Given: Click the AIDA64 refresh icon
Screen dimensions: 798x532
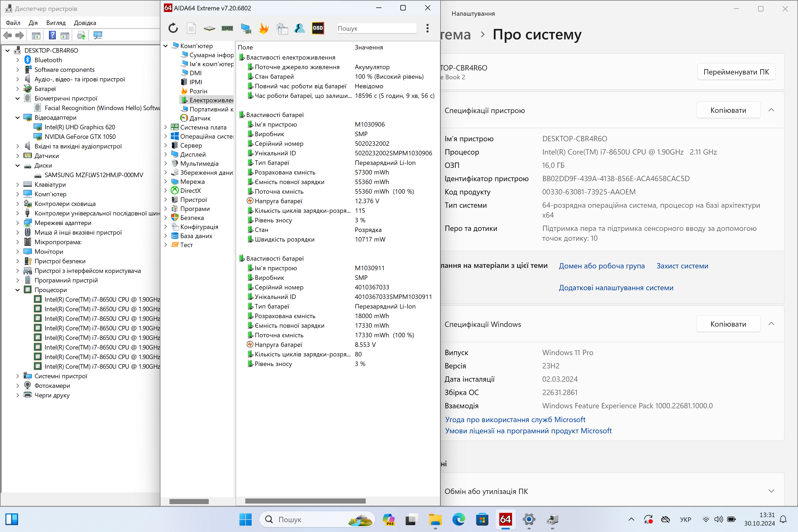Looking at the screenshot, I should point(173,28).
